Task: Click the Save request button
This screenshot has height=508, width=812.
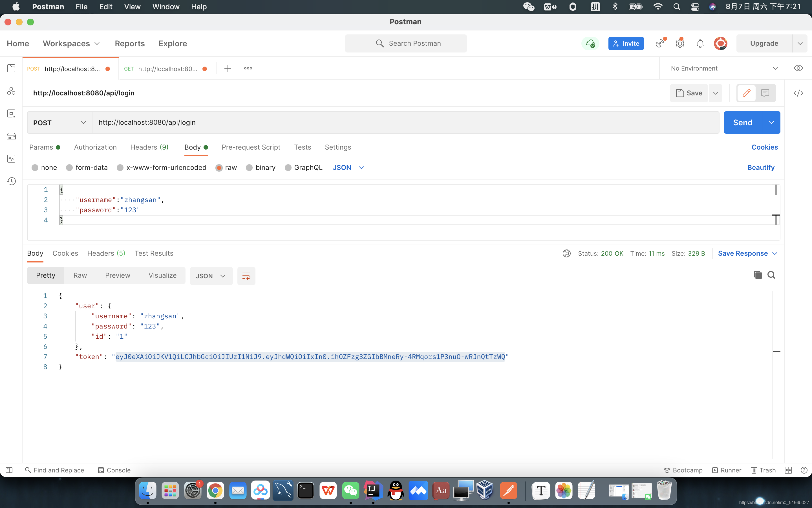Action: coord(689,93)
